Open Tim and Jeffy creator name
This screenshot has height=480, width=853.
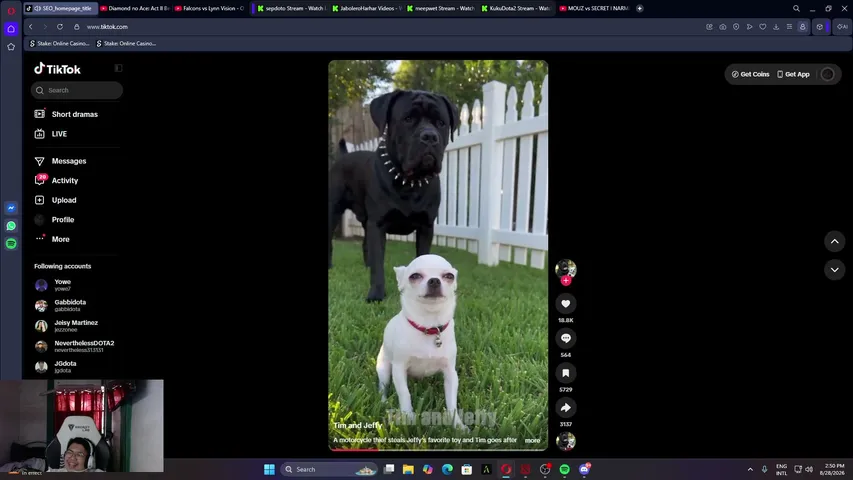[357, 426]
